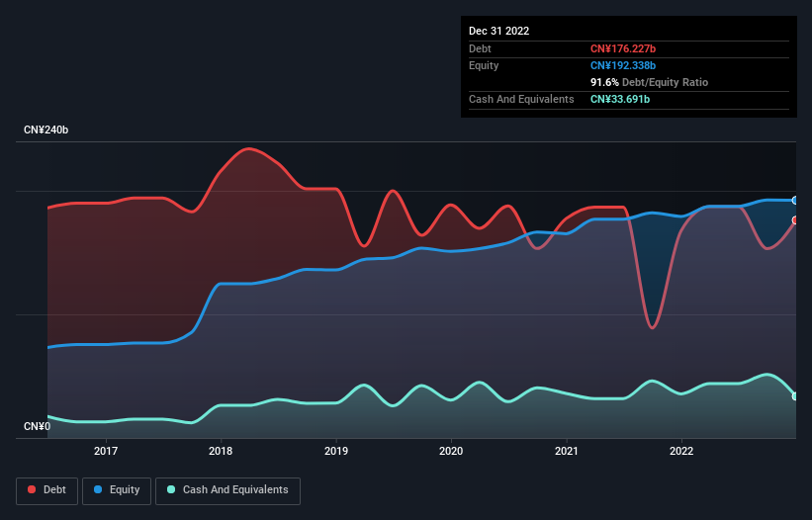
Task: Click the red Debt endpoint marker
Action: point(795,220)
